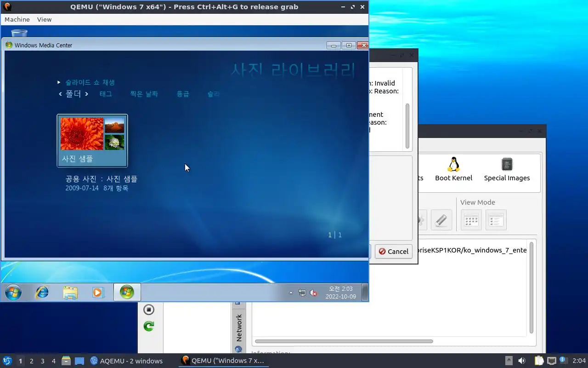Activate the AQEMU - 2 windows task
Image resolution: width=588 pixels, height=368 pixels.
click(126, 361)
